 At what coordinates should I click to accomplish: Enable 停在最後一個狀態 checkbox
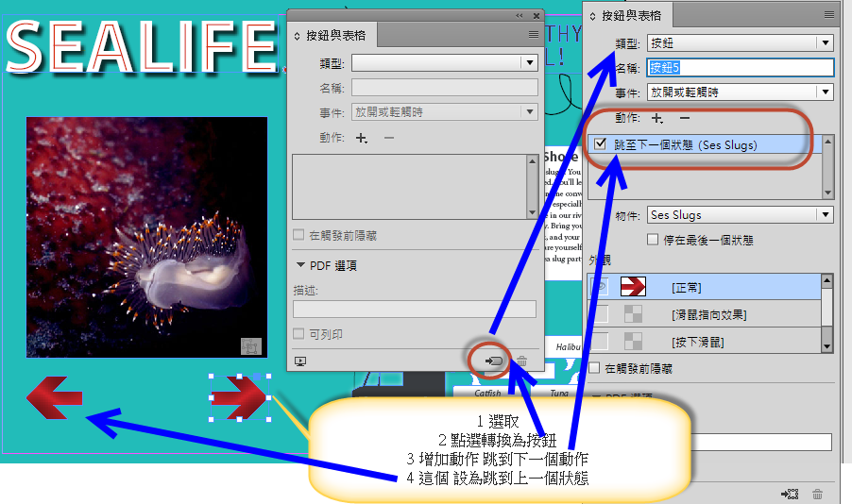(653, 239)
